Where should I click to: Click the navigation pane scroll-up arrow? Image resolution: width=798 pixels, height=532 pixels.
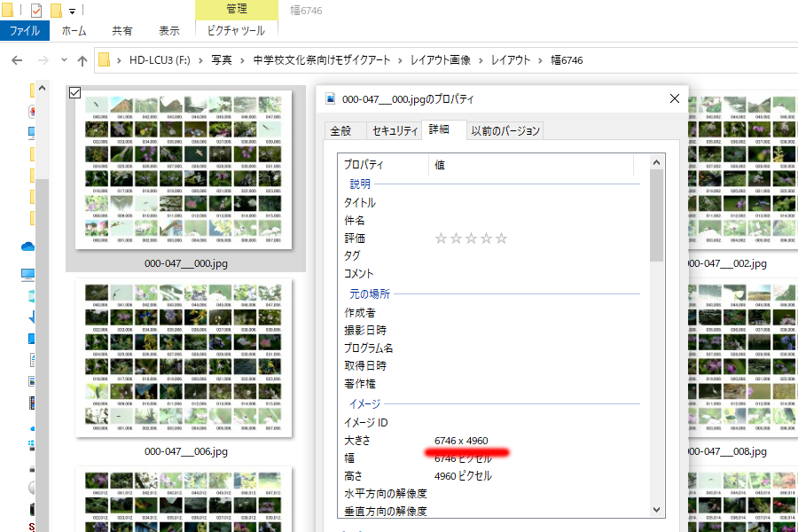[43, 88]
